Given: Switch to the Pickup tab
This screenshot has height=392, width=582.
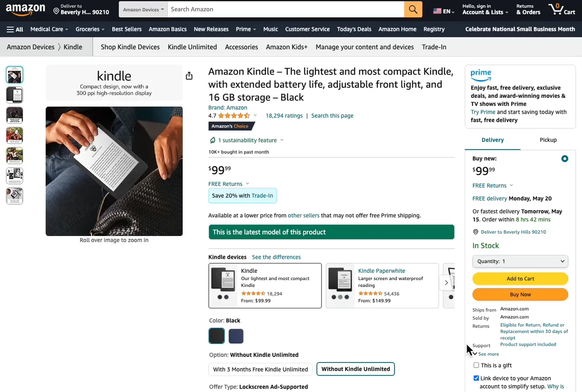Looking at the screenshot, I should click(548, 140).
